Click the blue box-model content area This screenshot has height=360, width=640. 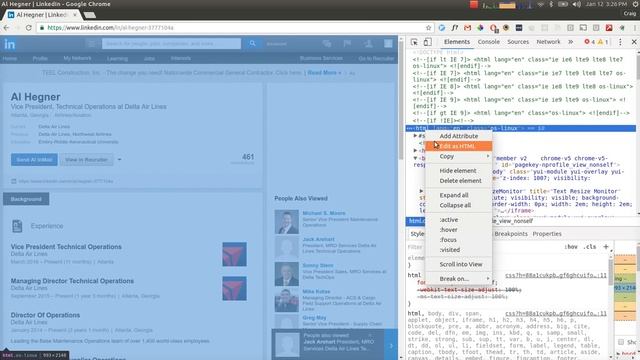click(x=624, y=288)
